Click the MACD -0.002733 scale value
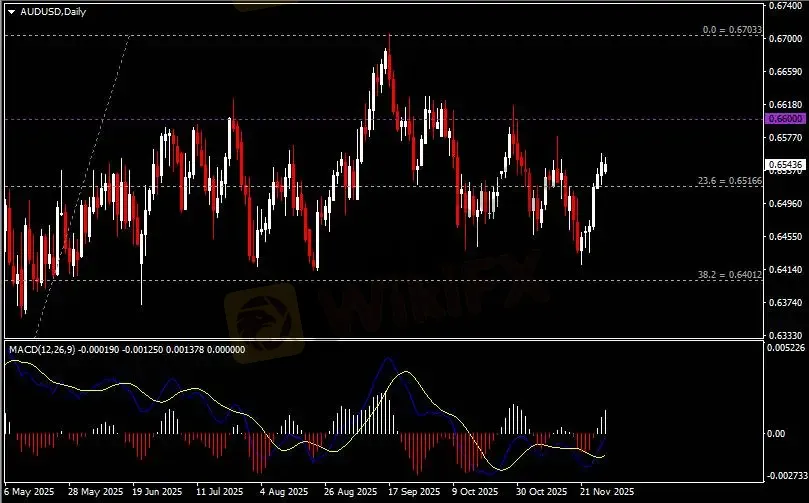Viewport: 809px width, 503px height. point(787,476)
